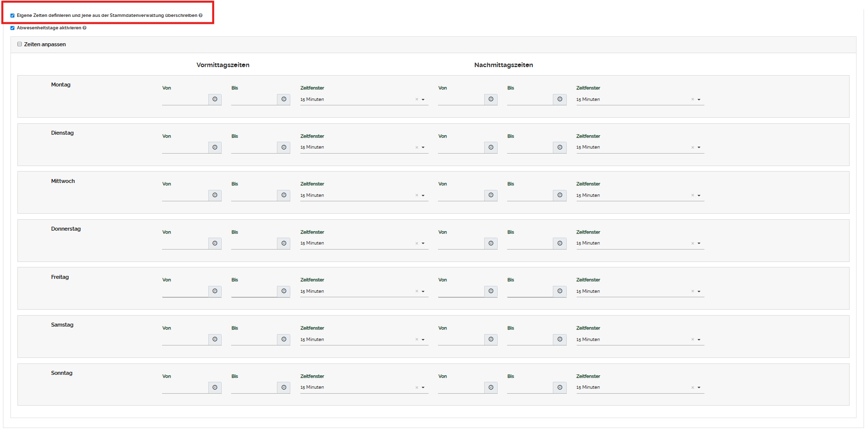
Task: Clear Freitag afternoon Zeitfenster with x
Action: point(693,291)
